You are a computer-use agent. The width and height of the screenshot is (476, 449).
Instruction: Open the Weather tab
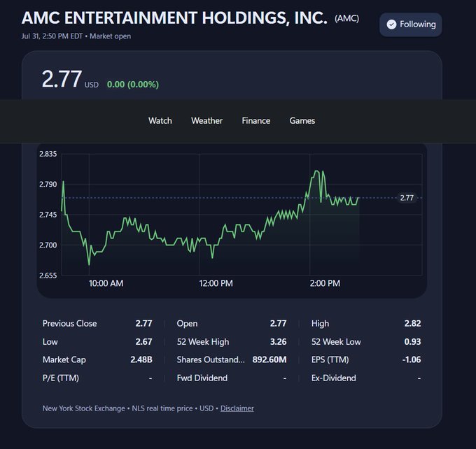pos(206,121)
